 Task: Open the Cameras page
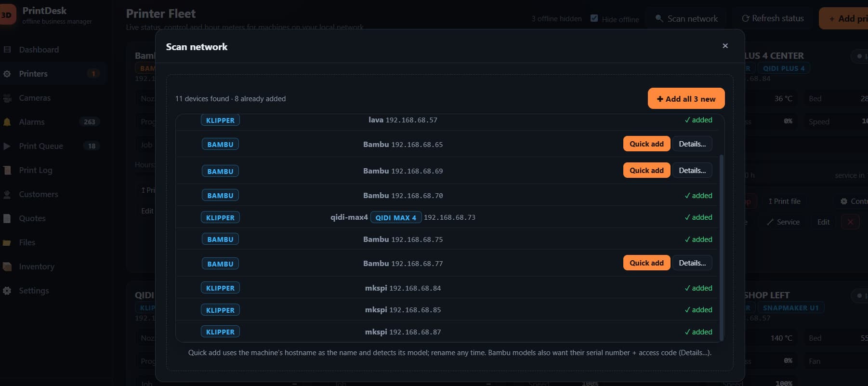35,98
